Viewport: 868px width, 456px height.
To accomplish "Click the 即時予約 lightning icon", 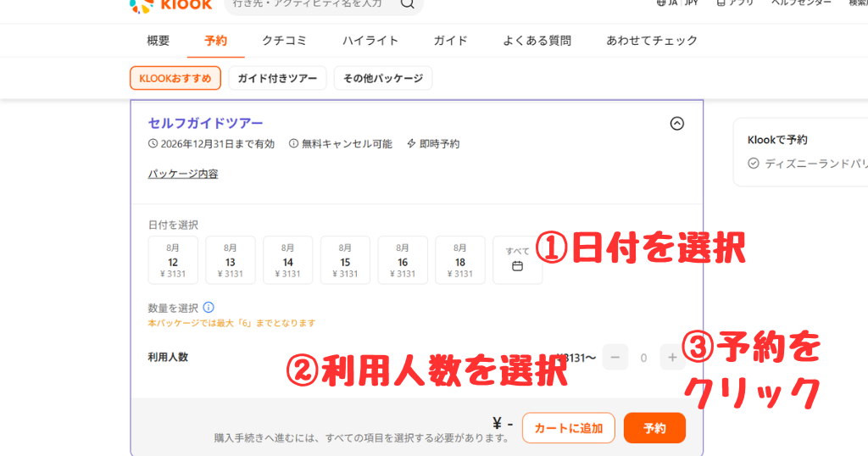I will (411, 143).
